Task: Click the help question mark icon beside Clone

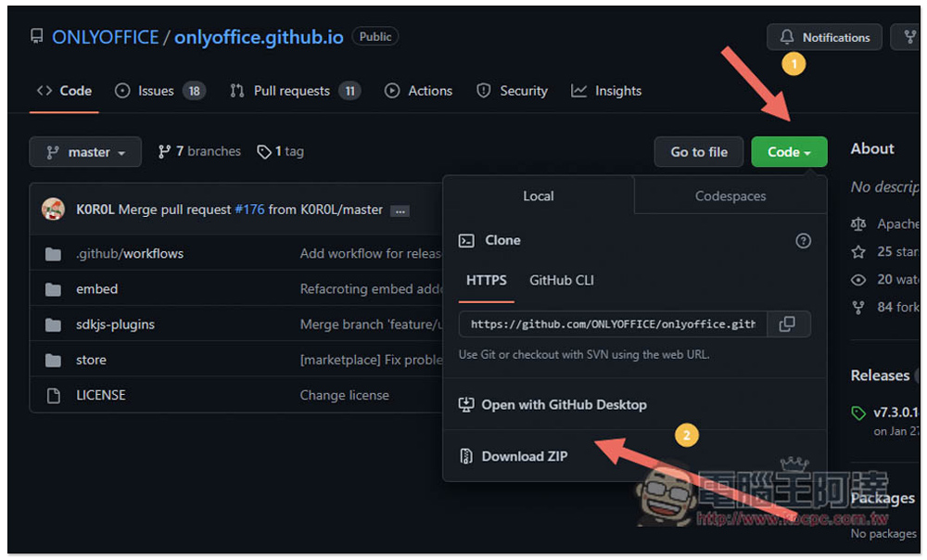Action: pos(803,241)
